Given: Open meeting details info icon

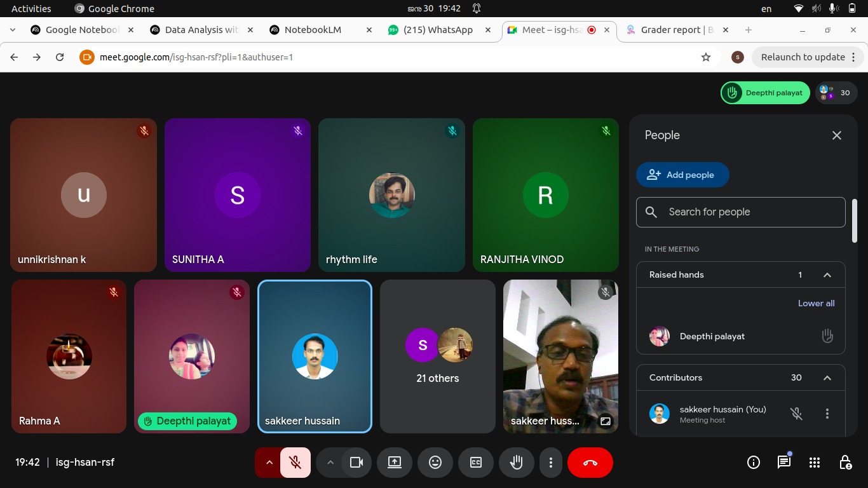Looking at the screenshot, I should 754,463.
